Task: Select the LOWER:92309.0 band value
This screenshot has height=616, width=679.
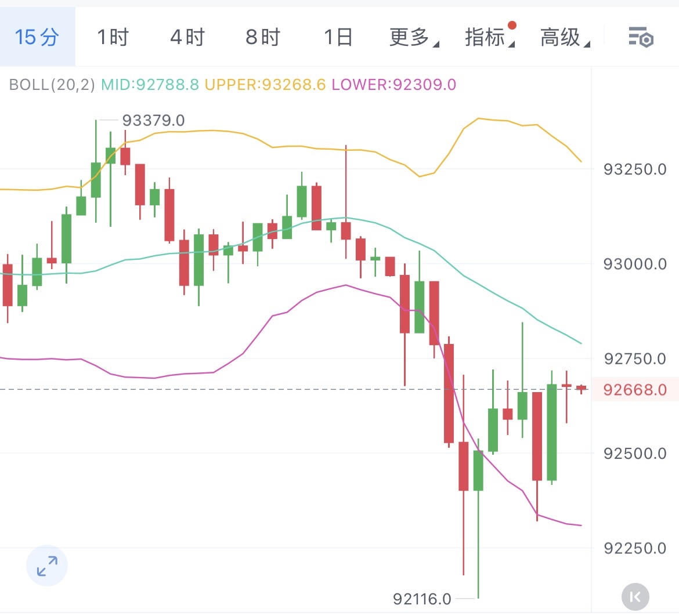Action: pyautogui.click(x=394, y=85)
